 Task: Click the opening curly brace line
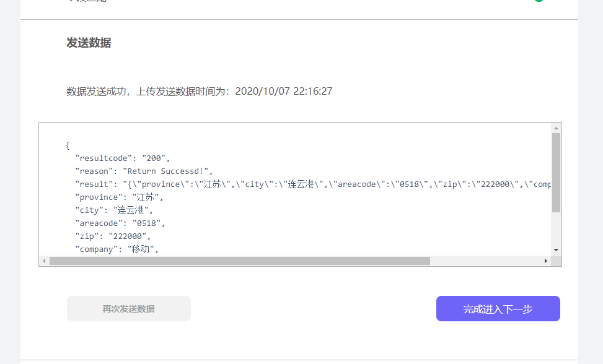click(x=68, y=145)
